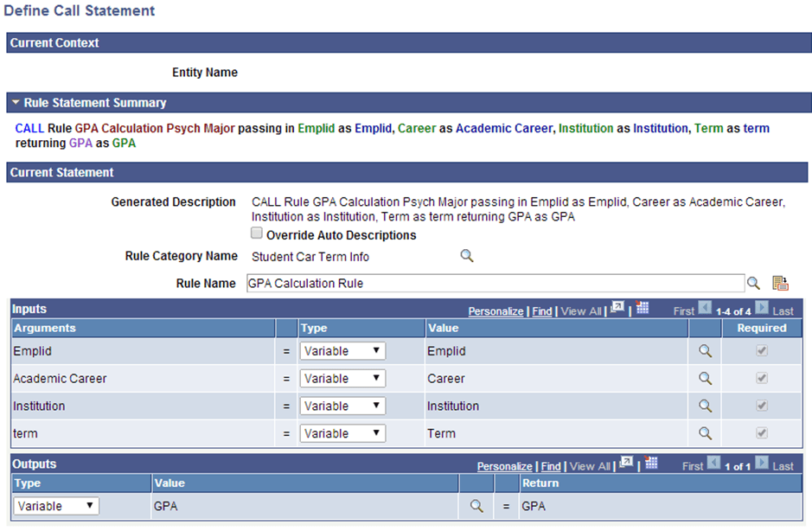Collapse the Rule Statement Summary section
This screenshot has height=531, width=812.
[x=16, y=103]
